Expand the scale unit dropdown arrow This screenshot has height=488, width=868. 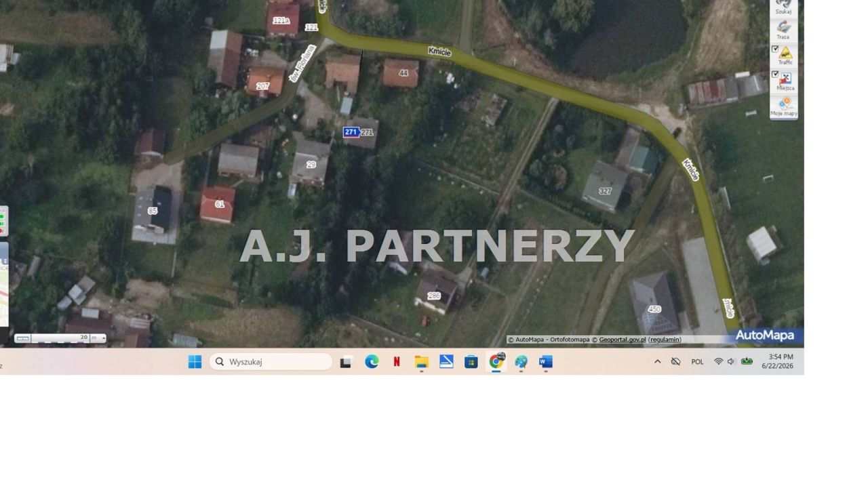pos(103,338)
